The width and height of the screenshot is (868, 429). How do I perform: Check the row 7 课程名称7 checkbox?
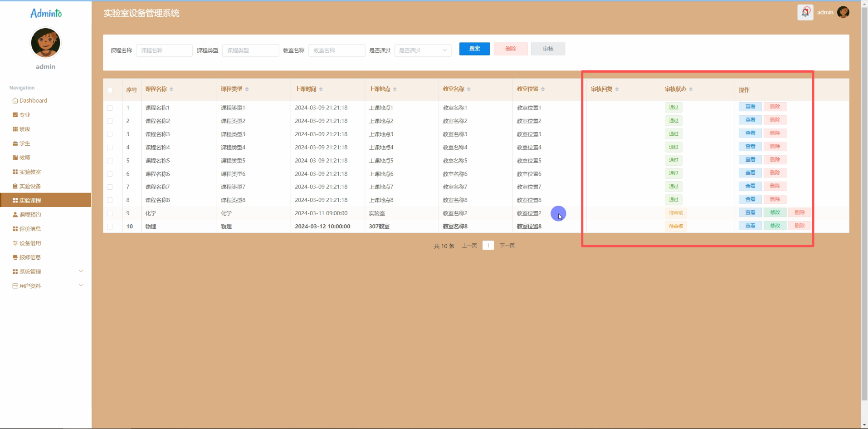(110, 187)
